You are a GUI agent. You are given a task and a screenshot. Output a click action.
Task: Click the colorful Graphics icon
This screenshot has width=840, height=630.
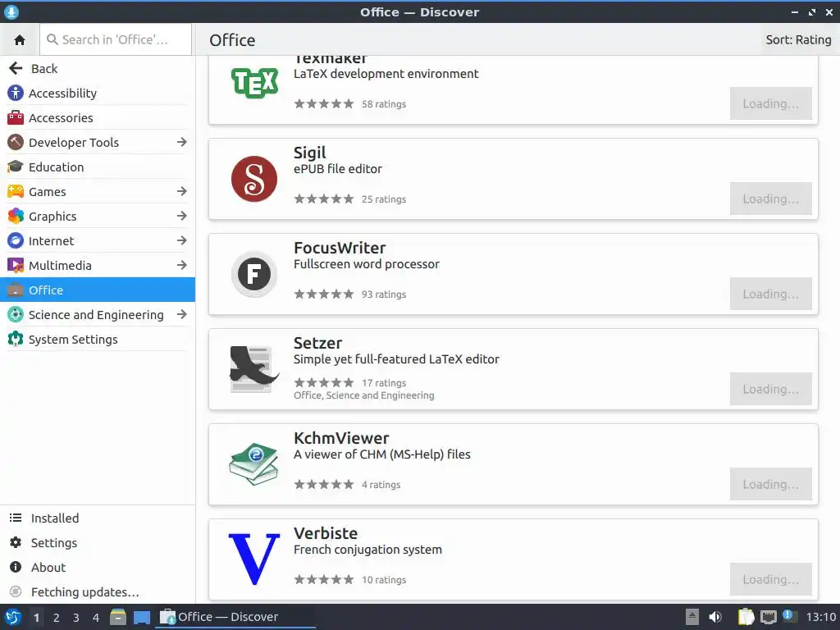click(x=16, y=217)
